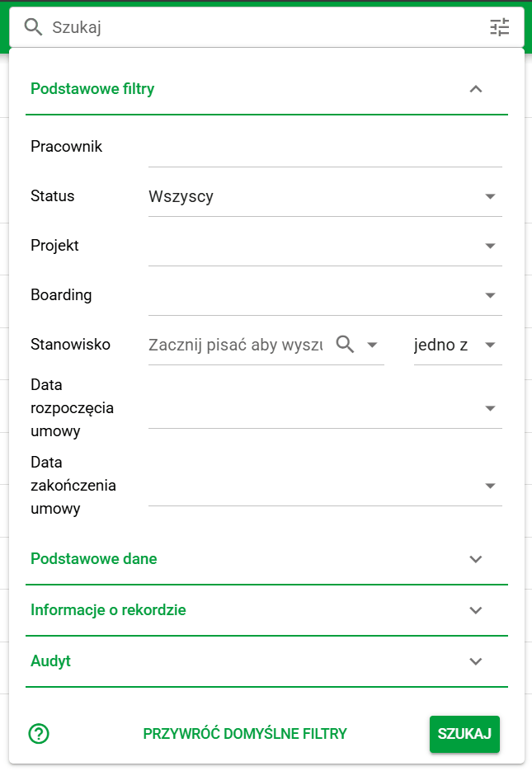
Task: Open the Data zakończenia umowy dropdown
Action: pyautogui.click(x=490, y=485)
